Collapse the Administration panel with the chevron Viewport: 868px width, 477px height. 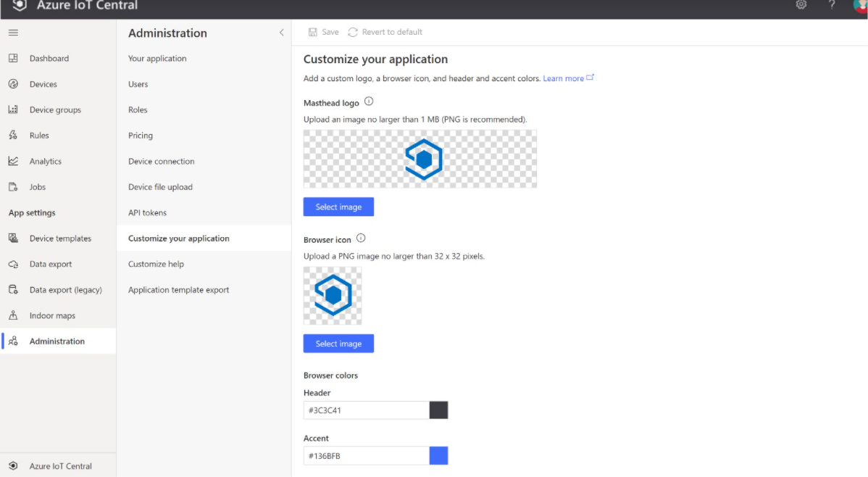282,33
